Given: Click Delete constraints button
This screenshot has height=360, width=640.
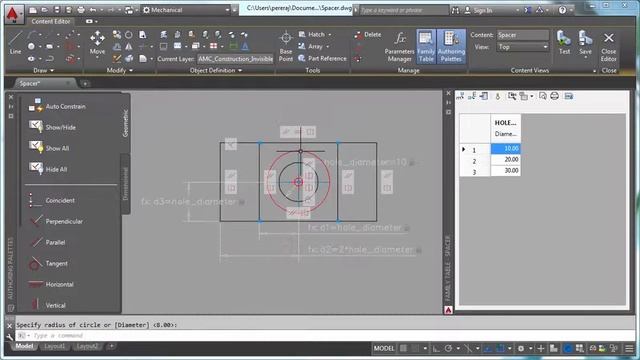Looking at the screenshot, I should [368, 35].
